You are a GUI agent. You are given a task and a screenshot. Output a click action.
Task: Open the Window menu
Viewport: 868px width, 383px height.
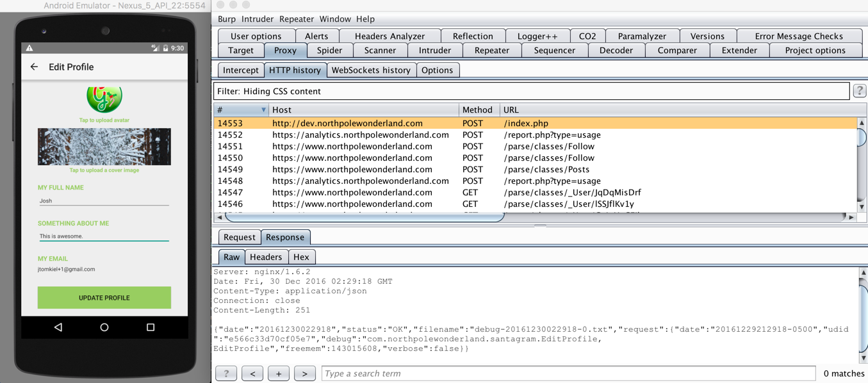pyautogui.click(x=335, y=19)
